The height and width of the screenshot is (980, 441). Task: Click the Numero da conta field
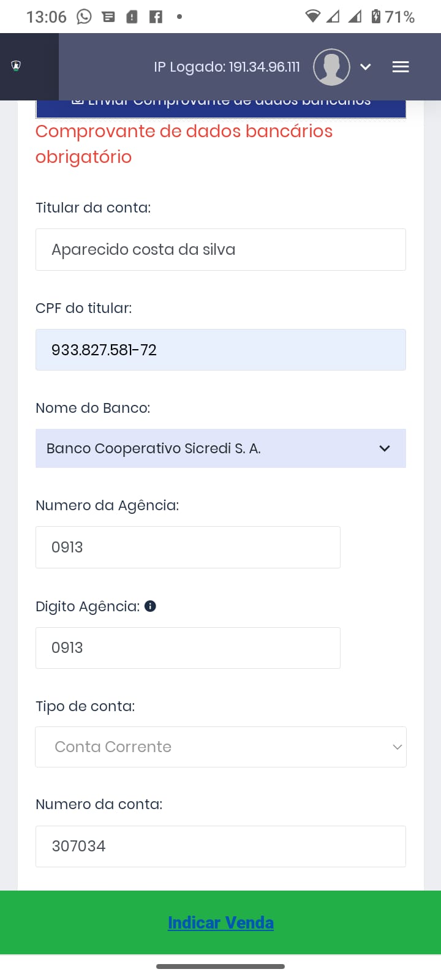click(x=221, y=846)
